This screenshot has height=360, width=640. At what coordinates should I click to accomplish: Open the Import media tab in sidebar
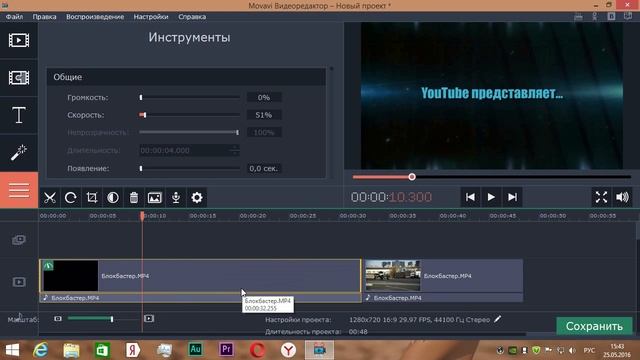(x=19, y=40)
